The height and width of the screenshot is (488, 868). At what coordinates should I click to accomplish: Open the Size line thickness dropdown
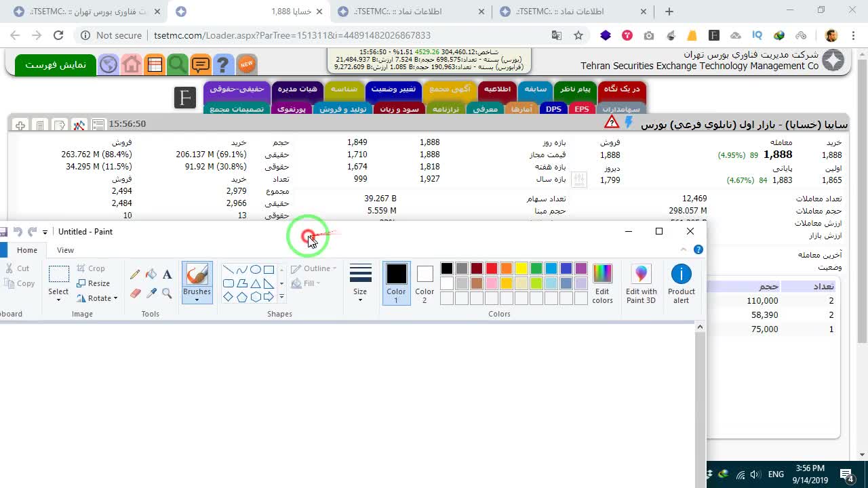(x=360, y=283)
